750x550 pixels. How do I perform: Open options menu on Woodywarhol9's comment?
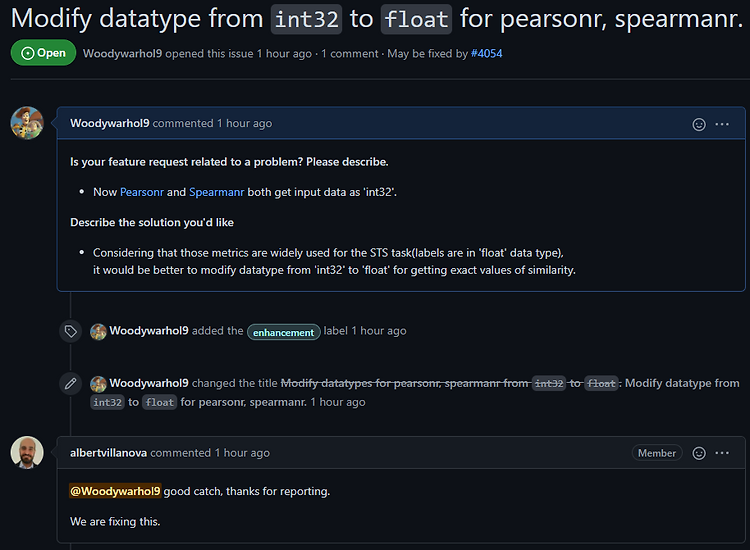(722, 124)
